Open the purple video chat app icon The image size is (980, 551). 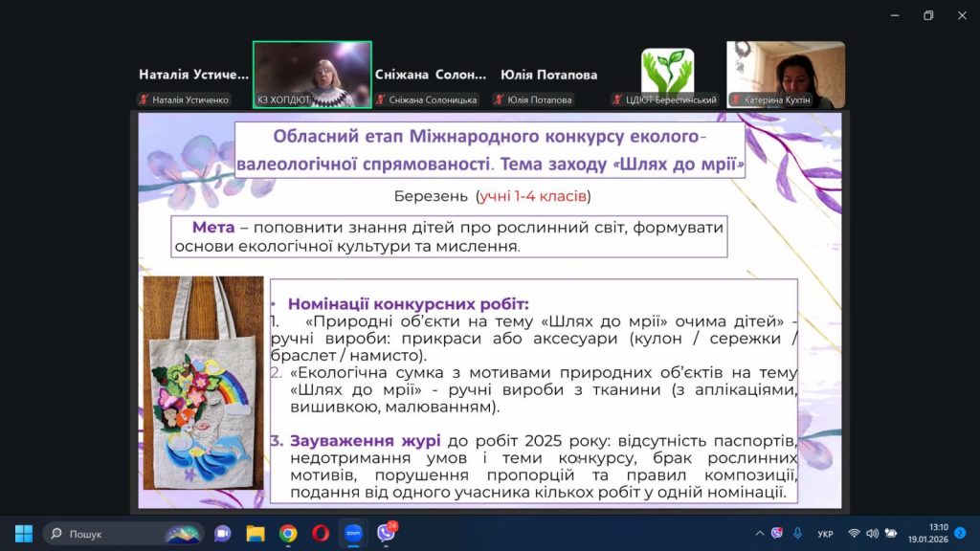[x=222, y=533]
